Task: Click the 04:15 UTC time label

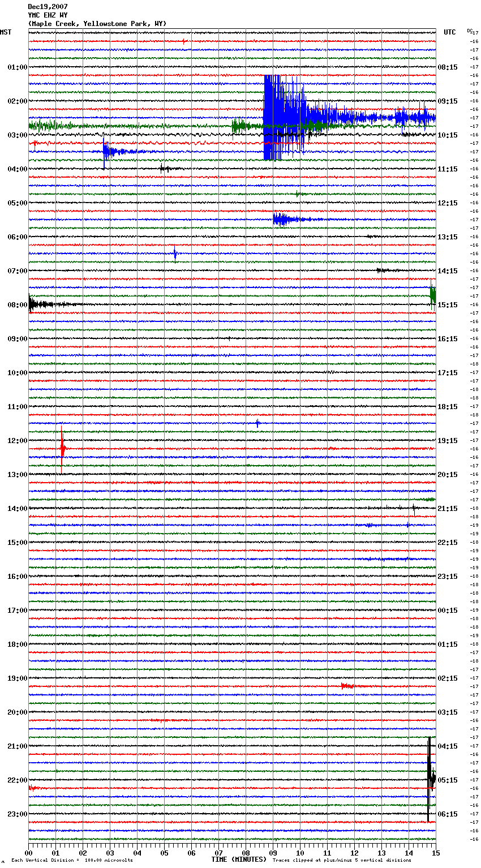Action: coord(448,746)
